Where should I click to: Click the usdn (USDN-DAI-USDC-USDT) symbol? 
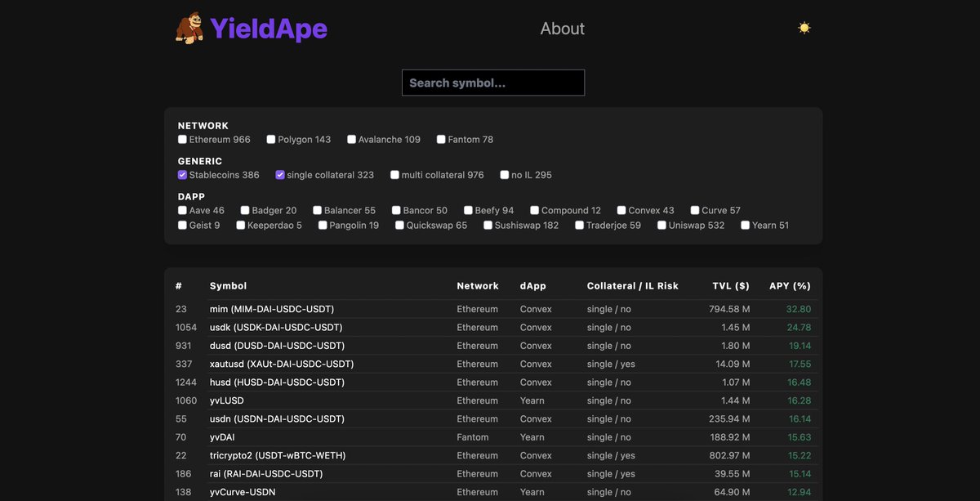(x=278, y=419)
